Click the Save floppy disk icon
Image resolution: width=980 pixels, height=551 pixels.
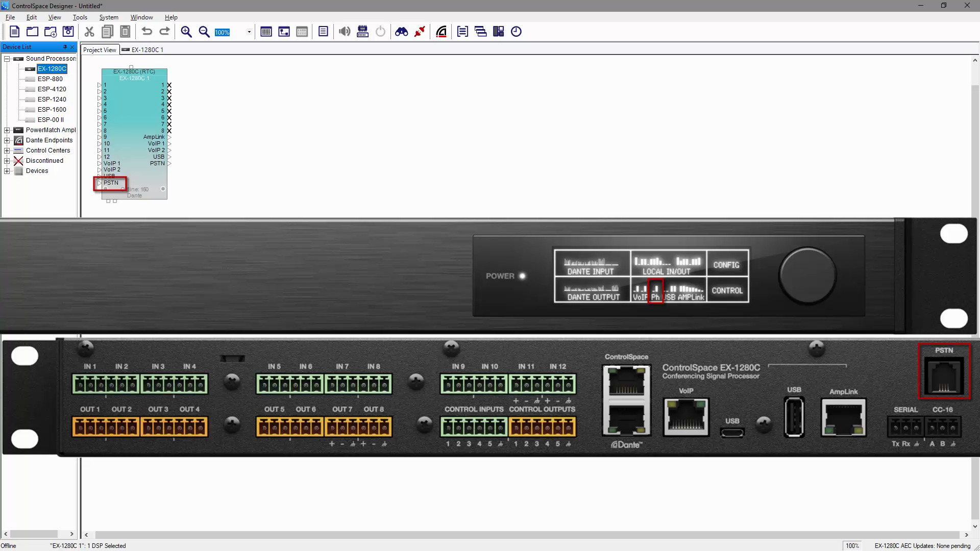[x=68, y=32]
